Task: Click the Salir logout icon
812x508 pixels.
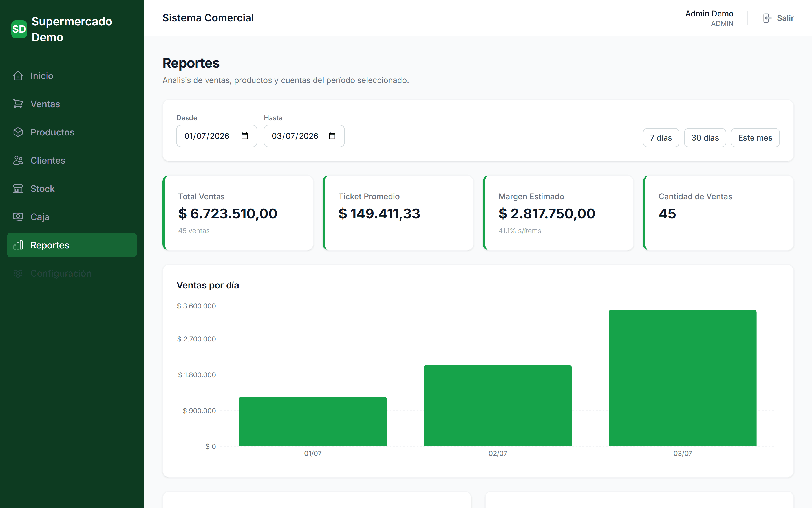Action: point(767,18)
